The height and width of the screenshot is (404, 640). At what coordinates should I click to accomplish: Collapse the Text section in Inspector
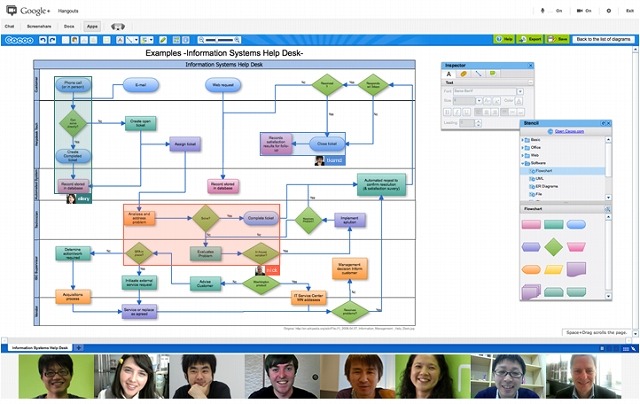click(x=530, y=82)
